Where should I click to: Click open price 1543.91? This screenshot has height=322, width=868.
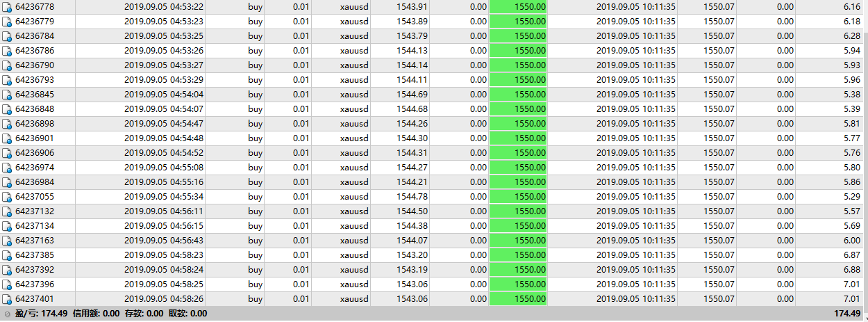[x=412, y=7]
